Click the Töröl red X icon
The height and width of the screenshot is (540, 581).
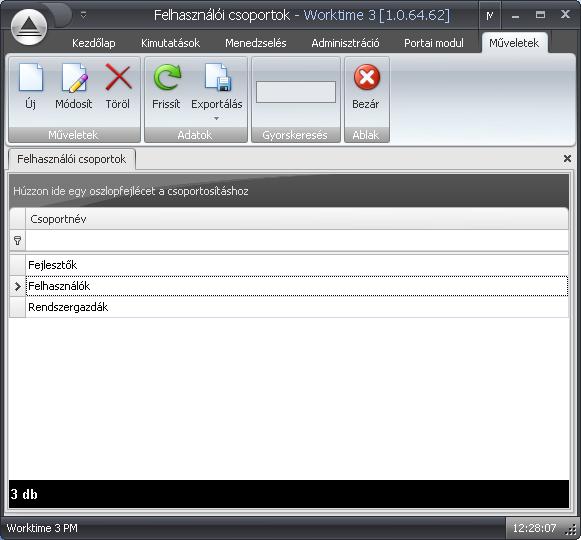pos(118,77)
